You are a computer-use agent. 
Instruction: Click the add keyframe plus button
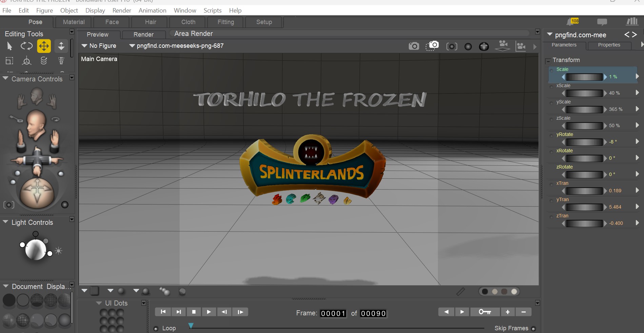pos(507,312)
